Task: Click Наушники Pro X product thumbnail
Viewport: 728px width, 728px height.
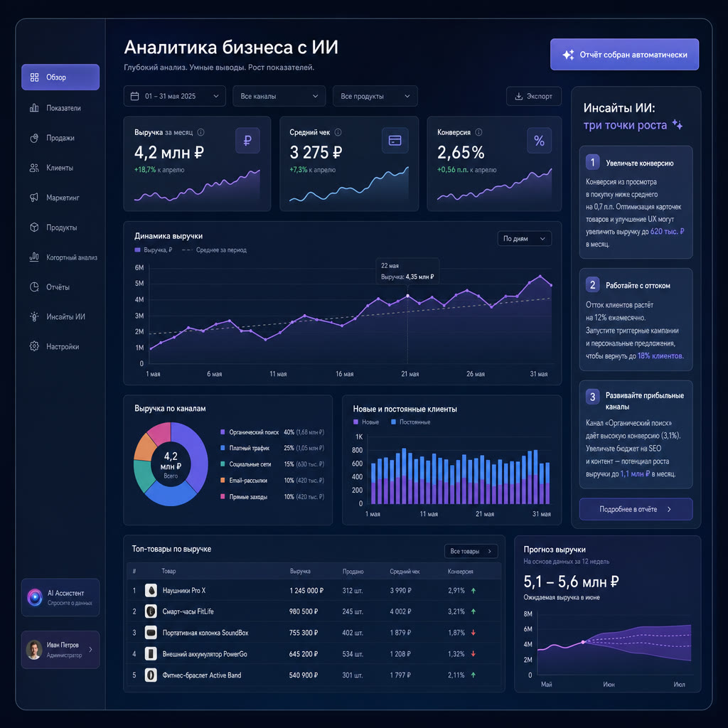Action: [x=151, y=591]
